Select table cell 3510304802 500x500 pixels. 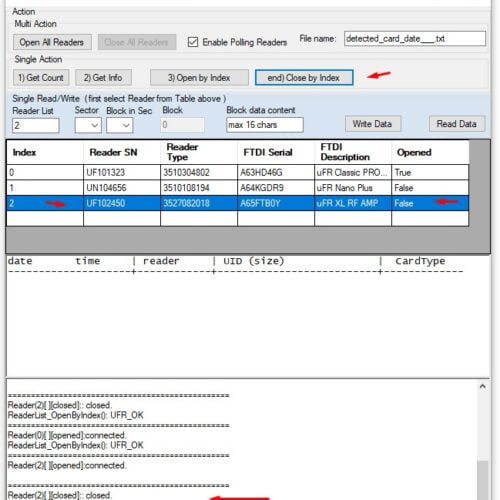pos(199,172)
